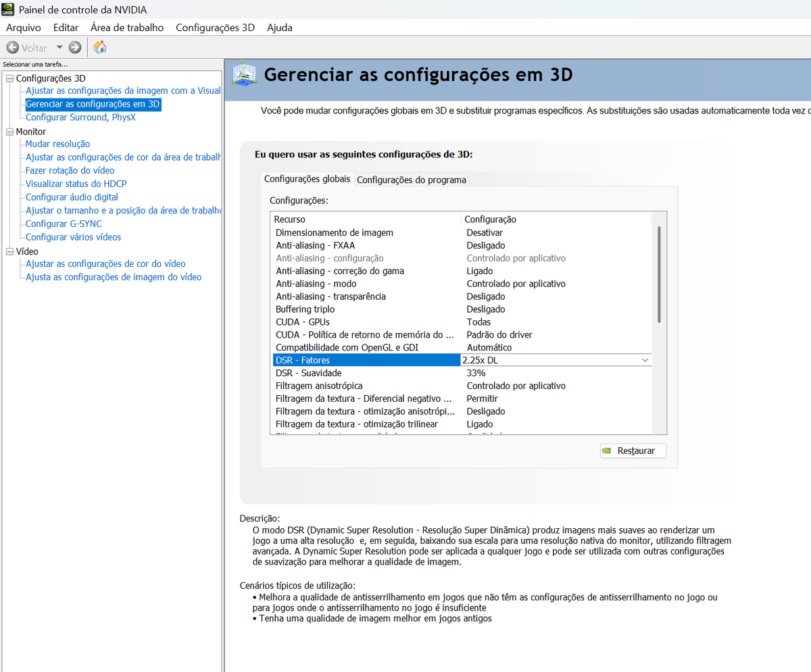Switch to Configurações do programa tab
811x672 pixels.
[412, 180]
